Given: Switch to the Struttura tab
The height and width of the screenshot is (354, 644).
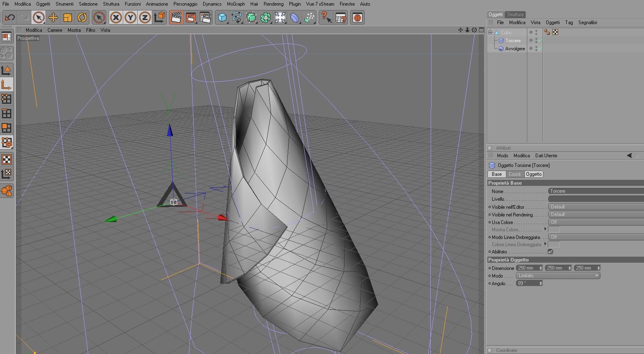Looking at the screenshot, I should coord(515,14).
